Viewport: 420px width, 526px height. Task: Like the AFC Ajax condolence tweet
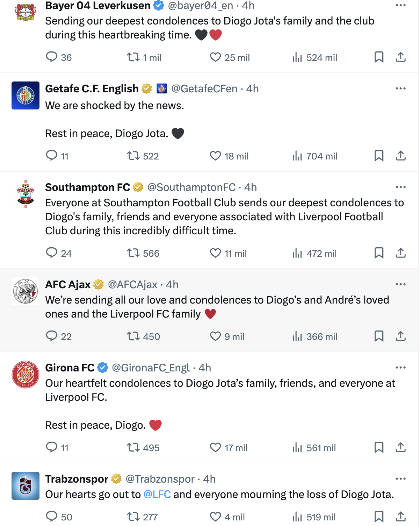(x=215, y=336)
